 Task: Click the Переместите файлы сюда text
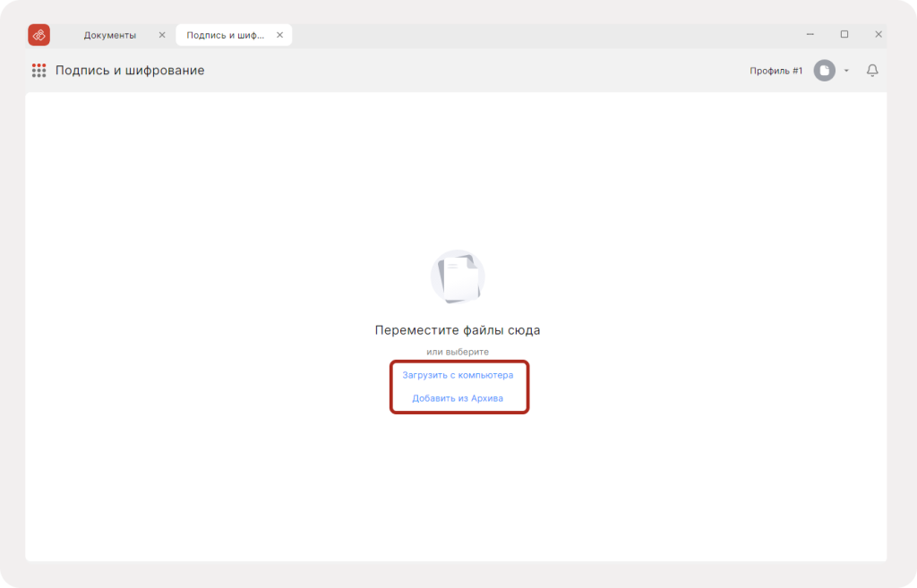[458, 330]
